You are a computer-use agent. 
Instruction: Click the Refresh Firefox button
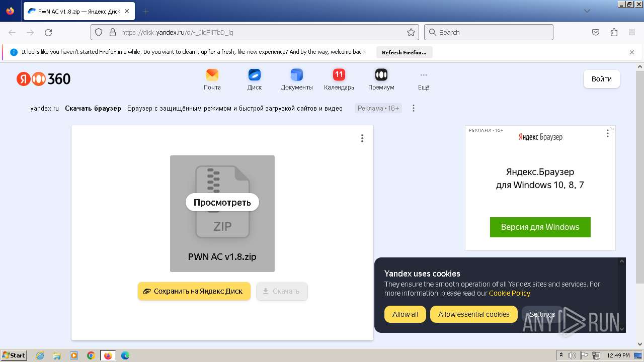(404, 52)
